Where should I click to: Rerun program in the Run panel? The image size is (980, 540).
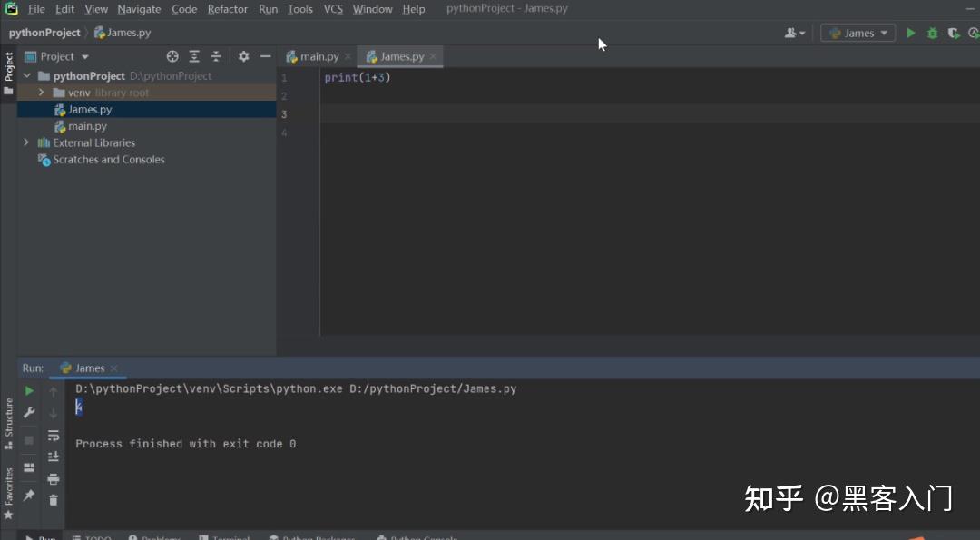click(x=29, y=390)
